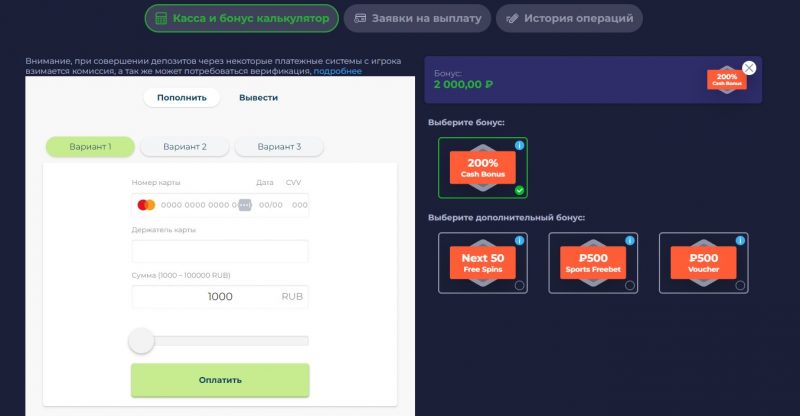
Task: Click the Mastercard logo in card field
Action: coord(146,205)
